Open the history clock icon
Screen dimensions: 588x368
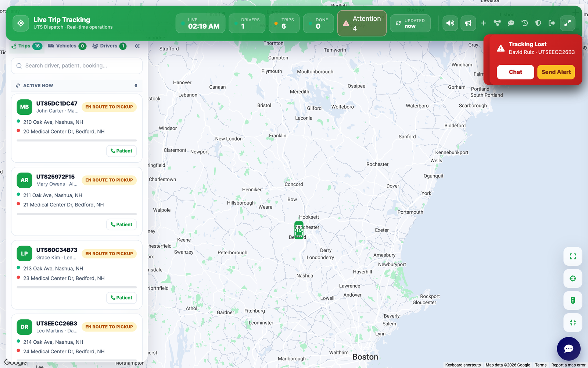(524, 23)
